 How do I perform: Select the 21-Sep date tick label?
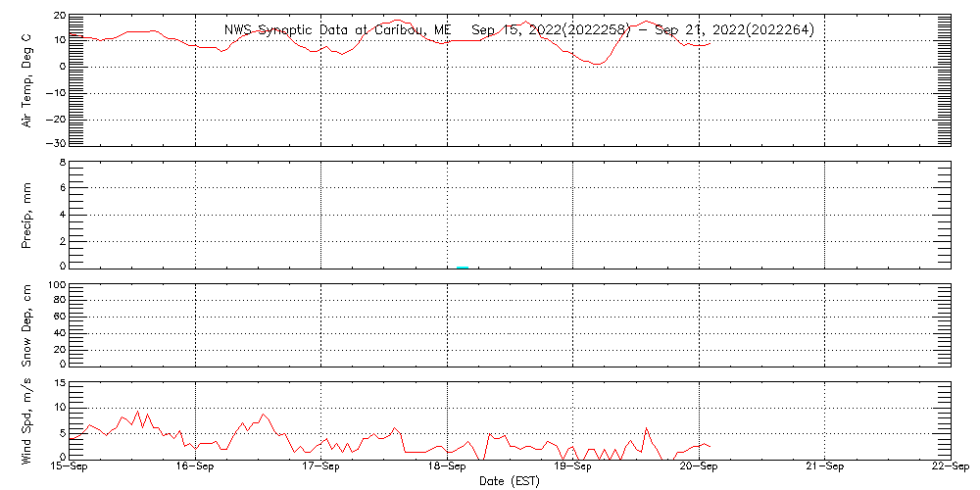(824, 468)
